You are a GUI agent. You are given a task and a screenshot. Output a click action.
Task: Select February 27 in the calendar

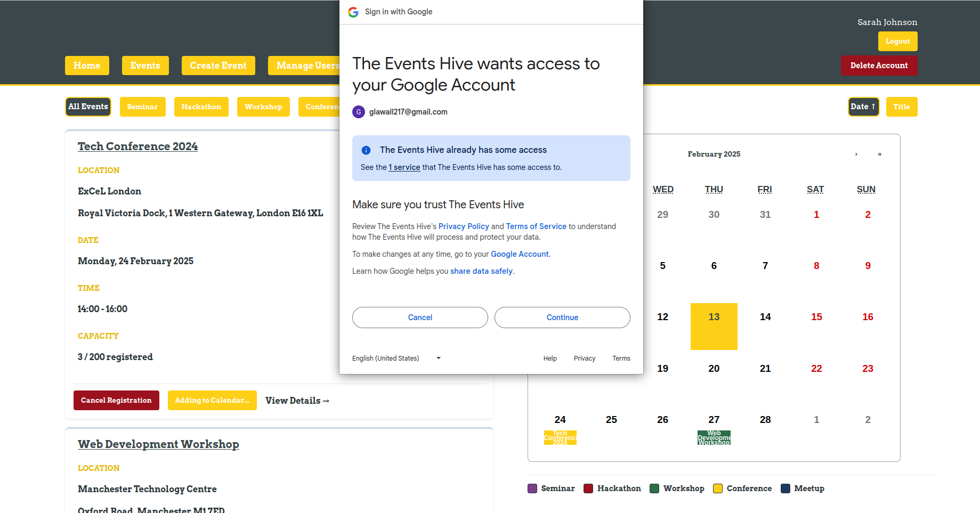click(x=714, y=420)
